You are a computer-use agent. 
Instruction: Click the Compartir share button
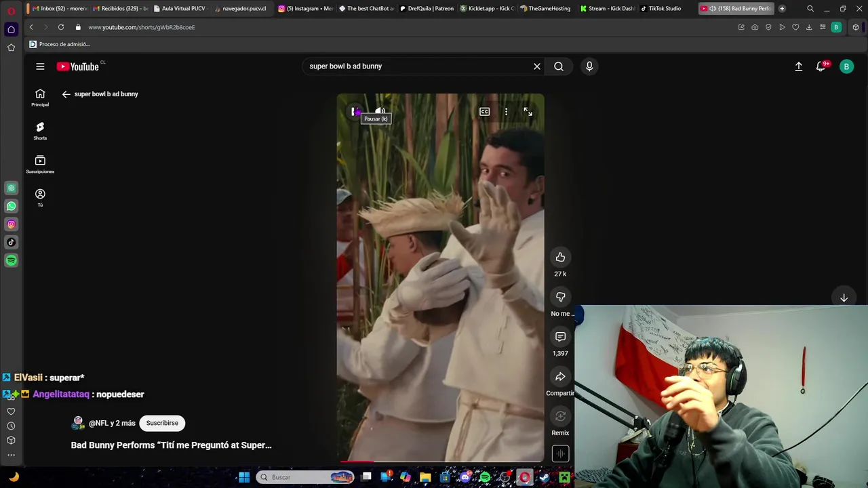click(560, 377)
